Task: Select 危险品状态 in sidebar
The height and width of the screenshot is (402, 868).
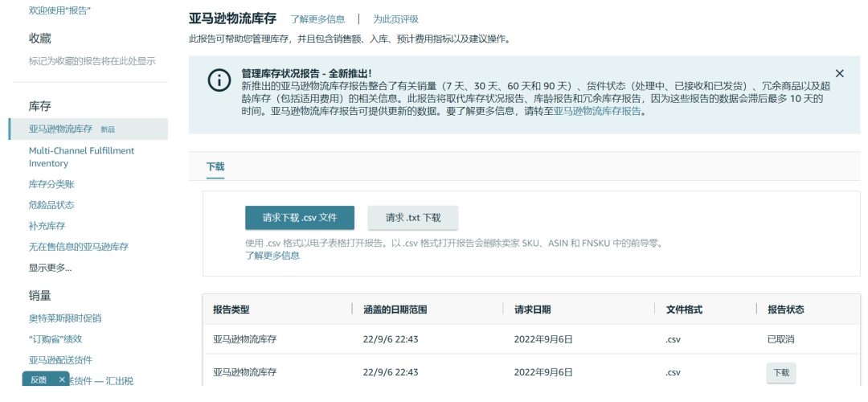Action: pos(51,205)
